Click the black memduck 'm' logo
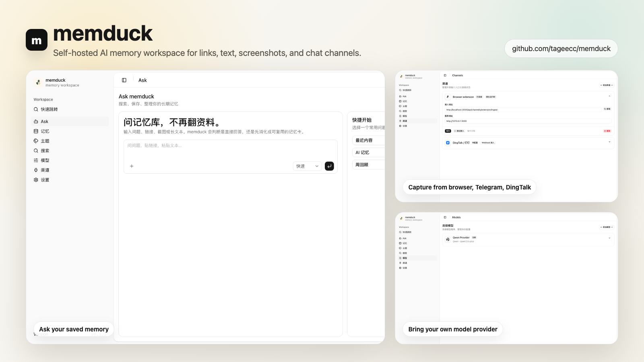 (x=37, y=40)
